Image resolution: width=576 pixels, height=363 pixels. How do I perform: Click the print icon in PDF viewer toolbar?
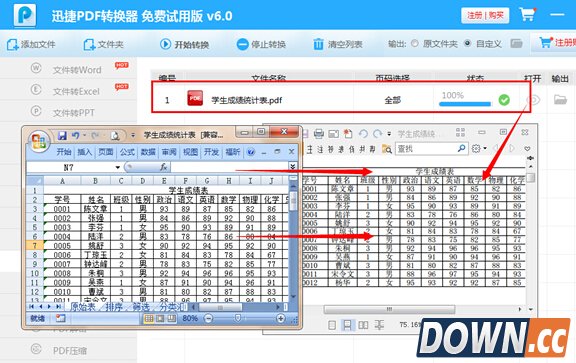(318, 134)
